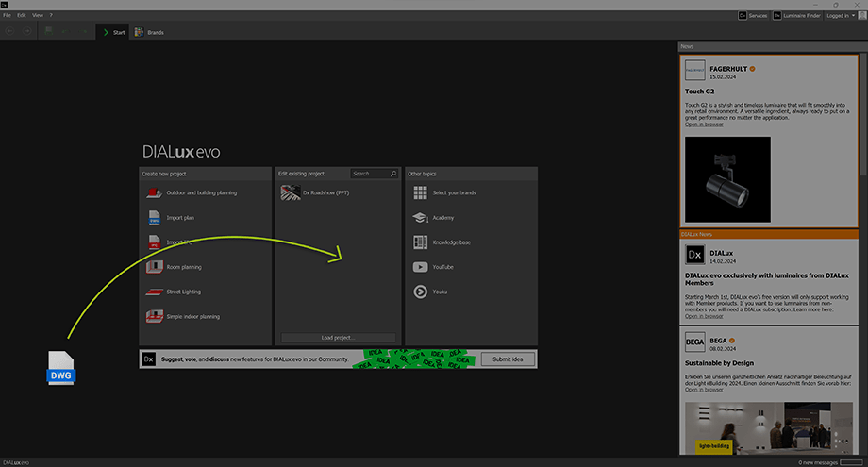Click the Submit idea button
Viewport: 868px width, 467px height.
coord(509,359)
